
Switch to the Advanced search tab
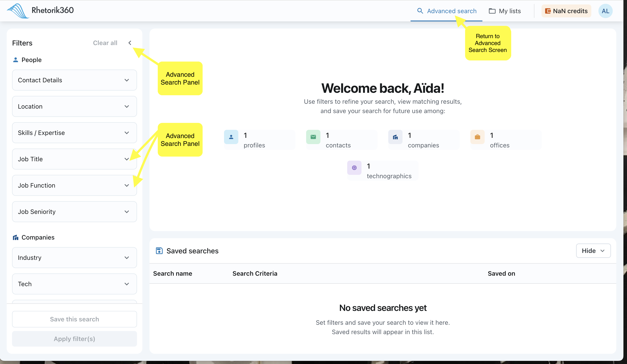coord(446,11)
